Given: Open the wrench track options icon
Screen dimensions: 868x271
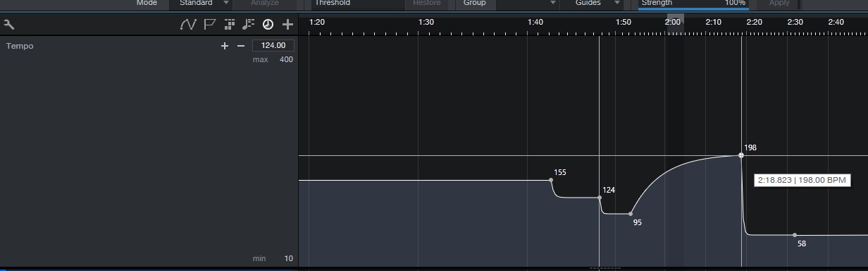Looking at the screenshot, I should click(x=8, y=25).
